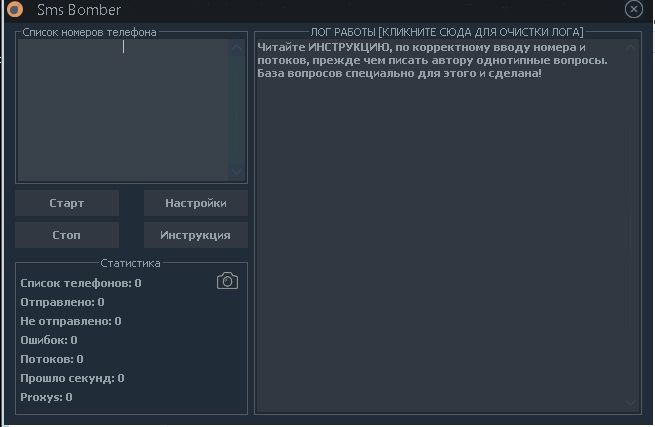This screenshot has width=655, height=427.
Task: Click the 'Статистика' group label
Action: [x=130, y=263]
